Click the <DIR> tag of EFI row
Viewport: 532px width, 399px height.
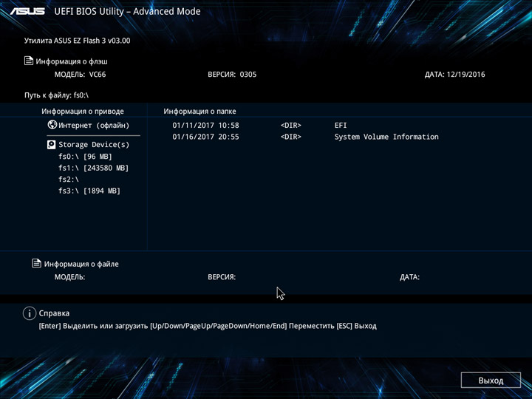[291, 125]
